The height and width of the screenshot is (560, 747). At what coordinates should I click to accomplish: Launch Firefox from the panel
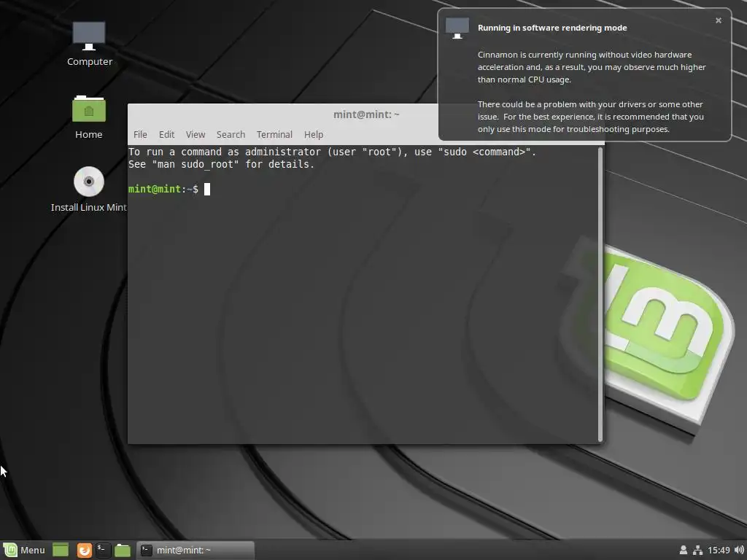(85, 550)
